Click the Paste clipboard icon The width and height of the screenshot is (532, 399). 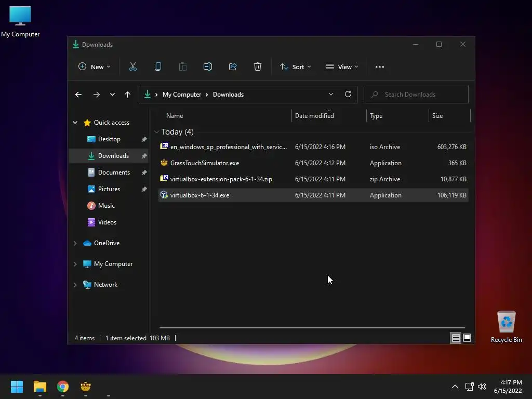(182, 66)
